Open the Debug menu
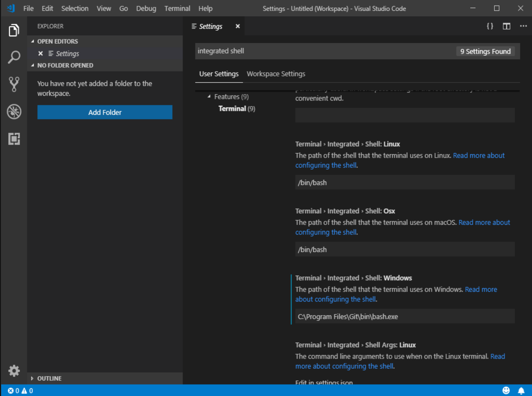This screenshot has height=396, width=532. click(146, 9)
